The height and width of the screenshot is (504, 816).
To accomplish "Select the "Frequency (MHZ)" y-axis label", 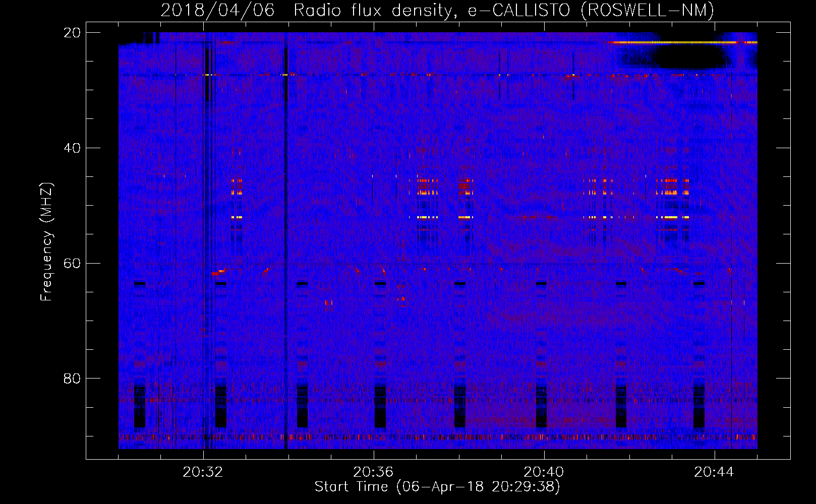I will 46,242.
